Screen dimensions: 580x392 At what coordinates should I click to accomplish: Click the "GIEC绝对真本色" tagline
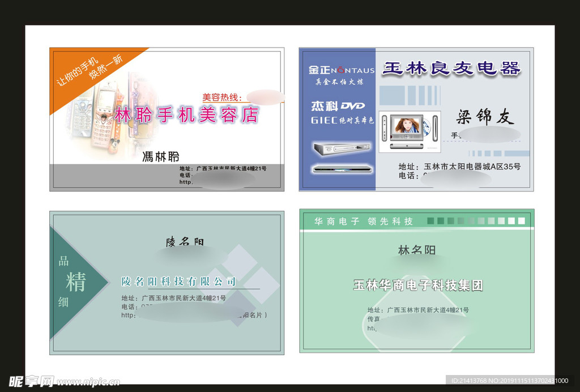point(342,120)
